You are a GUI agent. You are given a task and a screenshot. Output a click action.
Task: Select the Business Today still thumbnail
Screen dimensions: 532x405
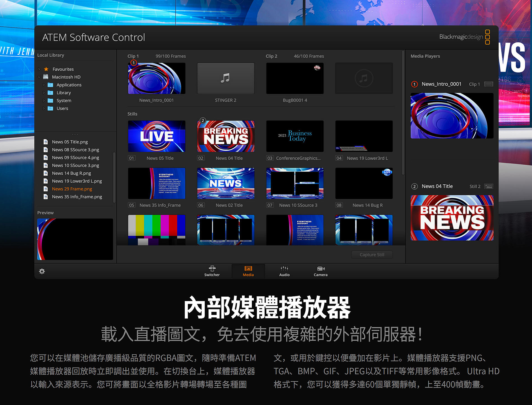point(295,136)
